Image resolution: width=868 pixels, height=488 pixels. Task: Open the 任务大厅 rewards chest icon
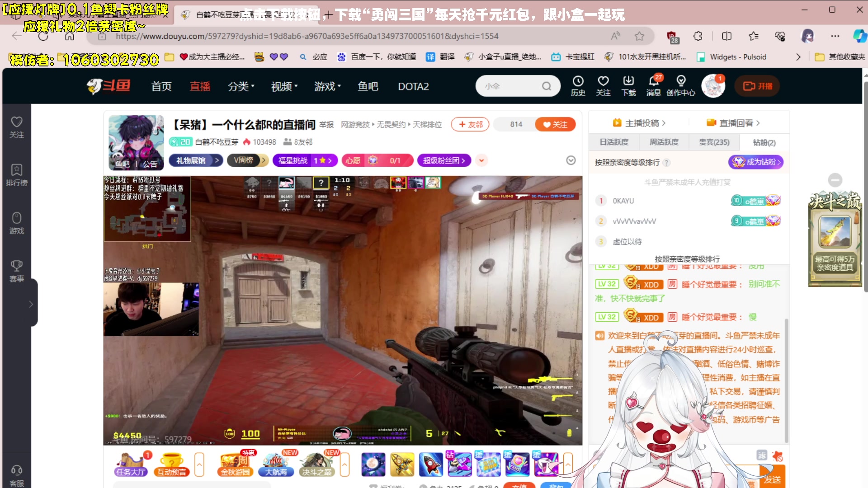[131, 464]
